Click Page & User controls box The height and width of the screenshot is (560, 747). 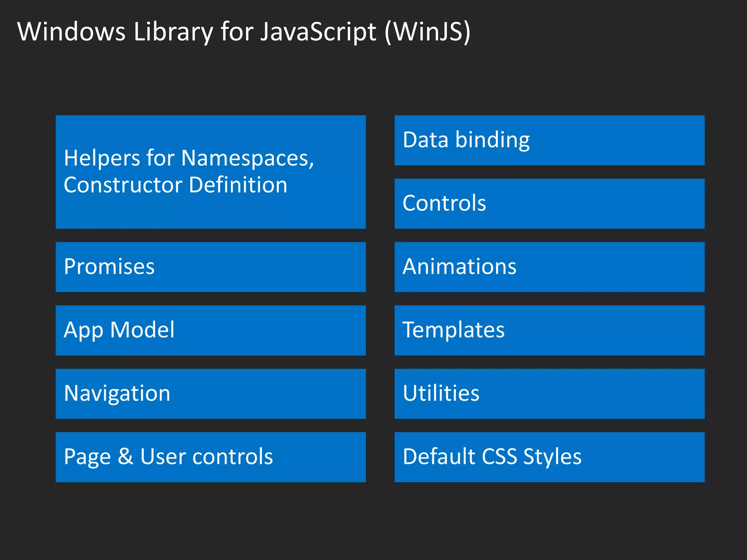pos(210,457)
